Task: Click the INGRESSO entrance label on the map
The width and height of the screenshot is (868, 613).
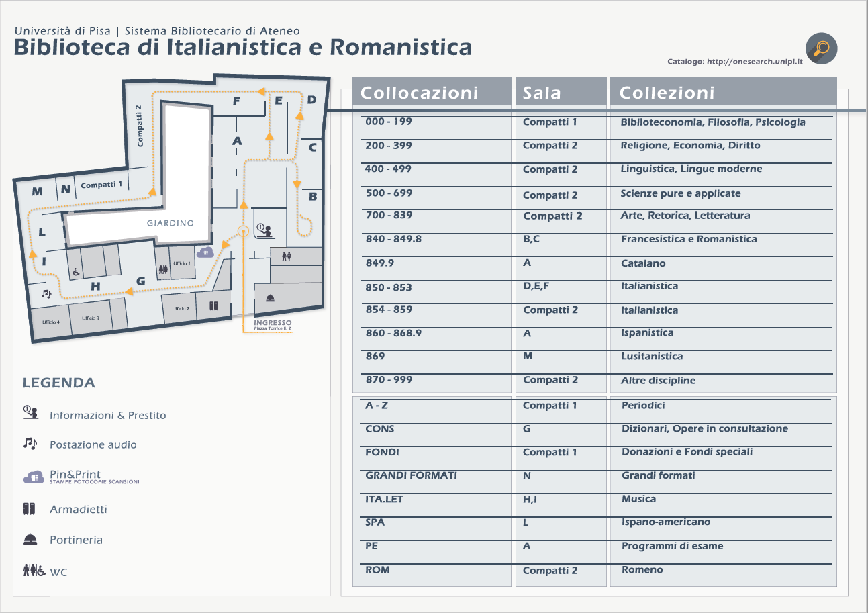Action: tap(273, 323)
